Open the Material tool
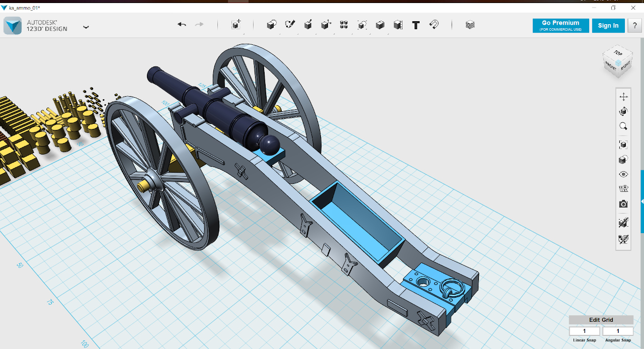Viewport: 644px width, 349px height. [x=470, y=25]
